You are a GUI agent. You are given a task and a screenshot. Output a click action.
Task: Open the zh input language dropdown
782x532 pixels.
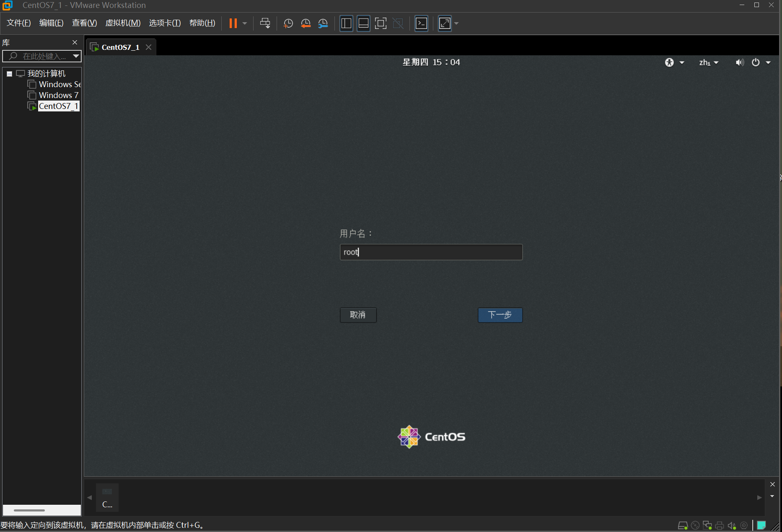pos(709,62)
